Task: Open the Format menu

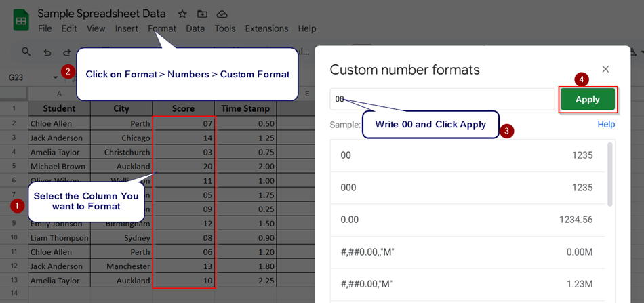Action: (162, 28)
